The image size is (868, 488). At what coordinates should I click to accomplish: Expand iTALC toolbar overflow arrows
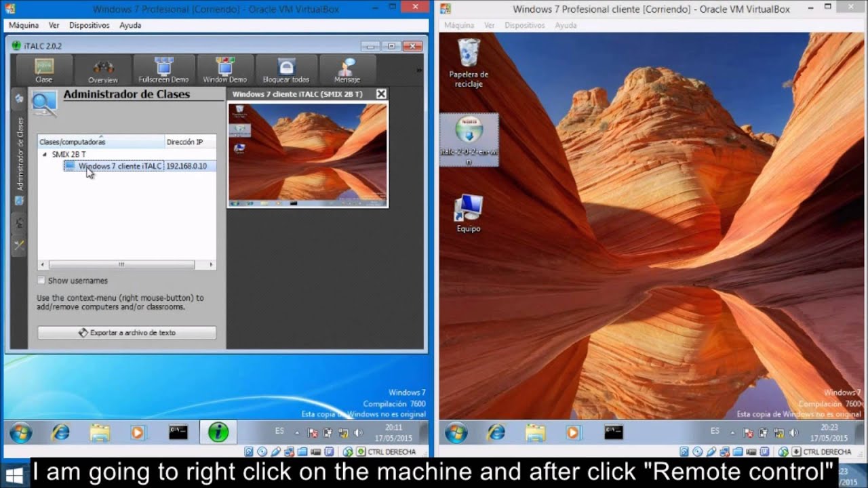point(419,70)
